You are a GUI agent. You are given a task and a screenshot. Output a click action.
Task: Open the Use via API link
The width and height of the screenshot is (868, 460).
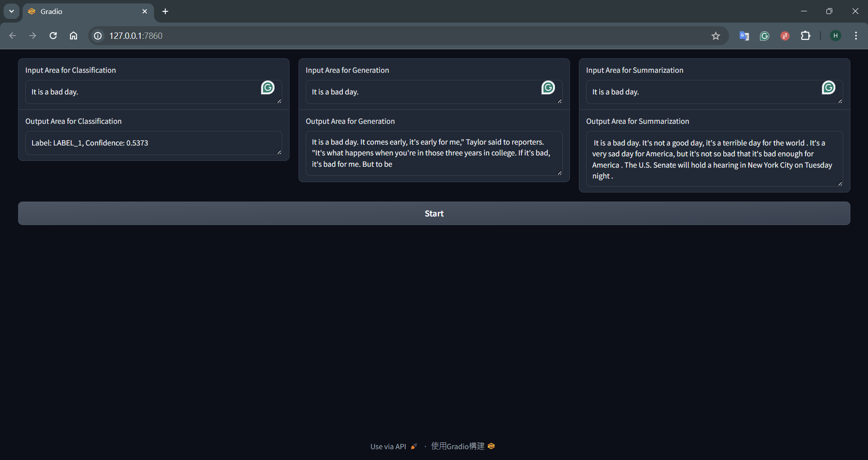point(393,446)
